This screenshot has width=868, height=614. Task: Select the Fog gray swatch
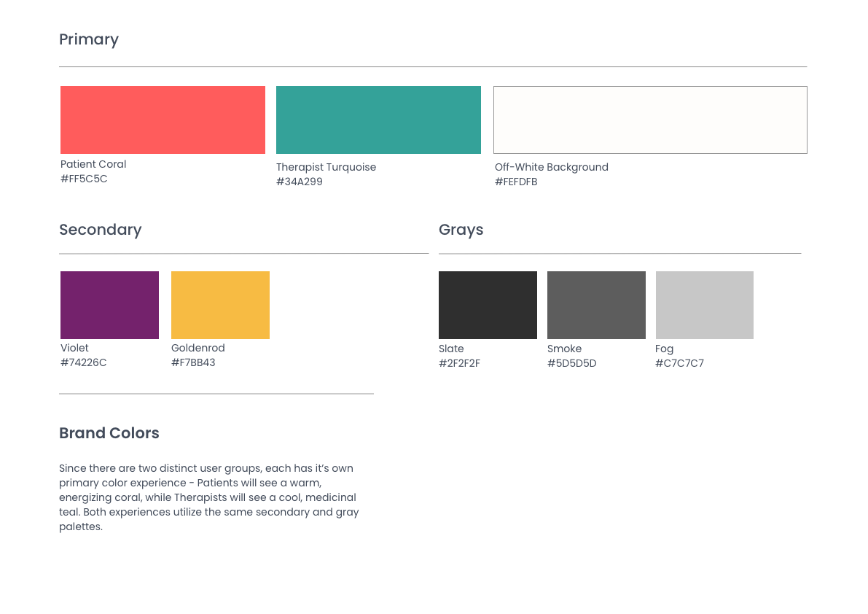tap(704, 305)
